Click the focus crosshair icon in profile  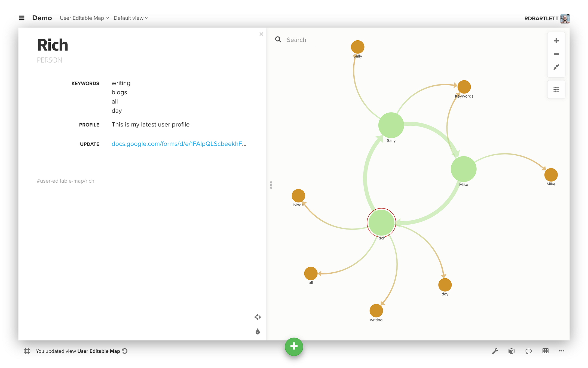[258, 317]
